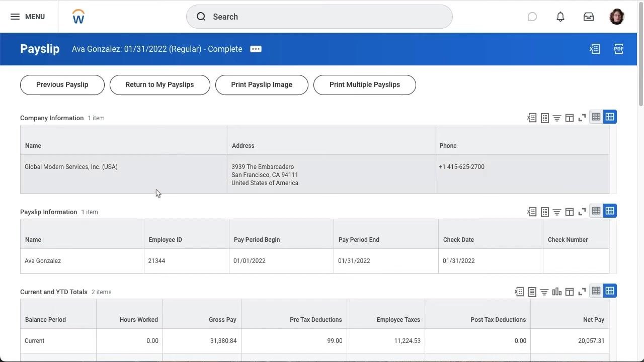Viewport: 644px width, 362px height.
Task: Click Return to My Payslips button
Action: pyautogui.click(x=159, y=84)
